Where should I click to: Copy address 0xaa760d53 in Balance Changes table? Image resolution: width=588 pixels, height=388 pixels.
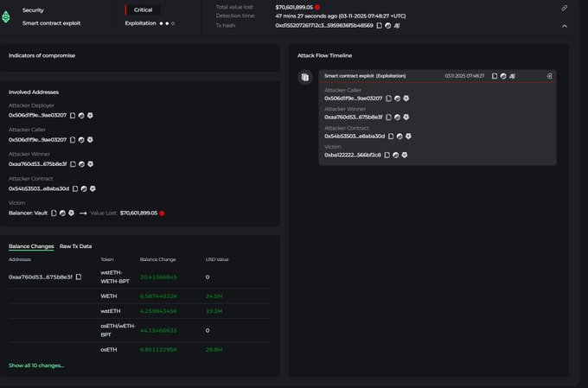pyautogui.click(x=79, y=277)
